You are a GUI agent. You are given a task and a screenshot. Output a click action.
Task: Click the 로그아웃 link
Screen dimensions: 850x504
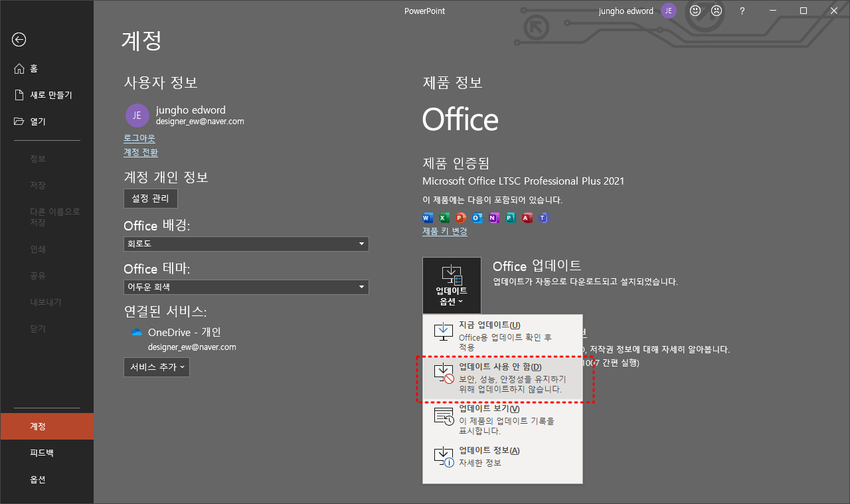point(139,138)
